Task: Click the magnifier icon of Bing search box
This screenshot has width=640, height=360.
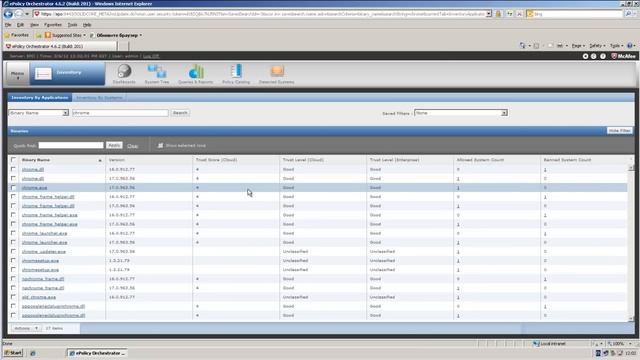Action: pyautogui.click(x=628, y=14)
